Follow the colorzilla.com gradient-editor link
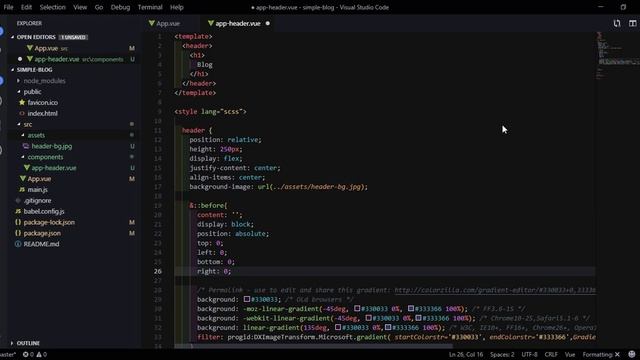The image size is (640, 360). (495, 290)
